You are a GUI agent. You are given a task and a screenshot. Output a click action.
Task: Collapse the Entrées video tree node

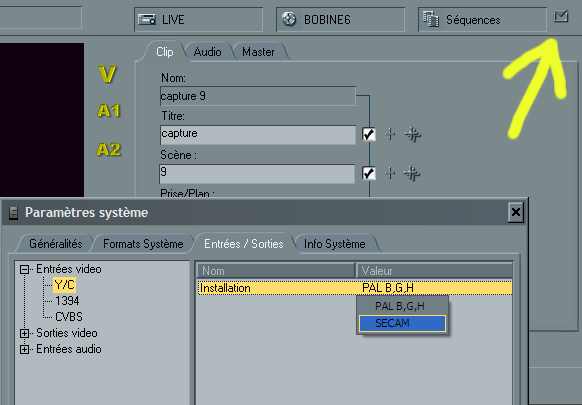24,269
